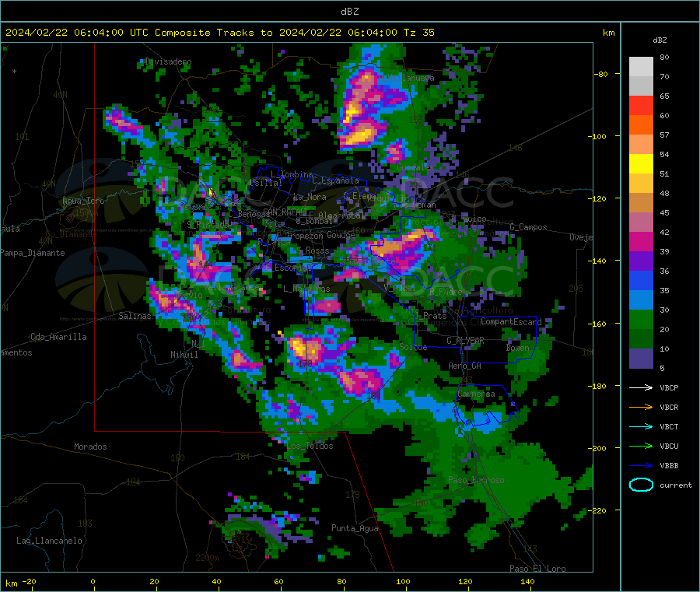Pick the light gray 70–80 dBZ legend swatch
This screenshot has width=700, height=592.
pyautogui.click(x=641, y=67)
